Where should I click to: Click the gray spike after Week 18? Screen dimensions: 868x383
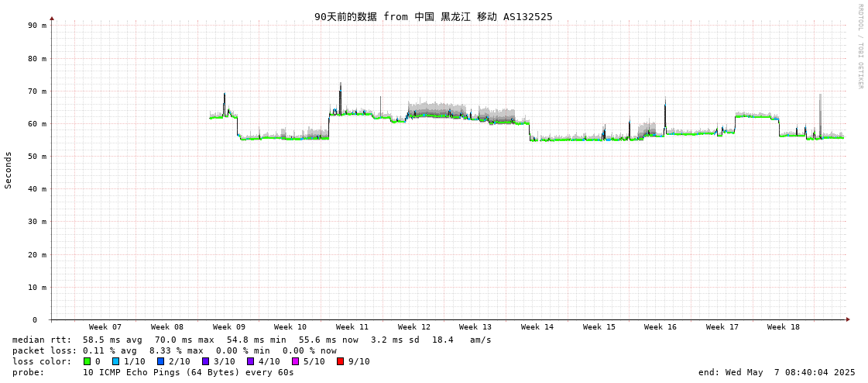point(820,116)
